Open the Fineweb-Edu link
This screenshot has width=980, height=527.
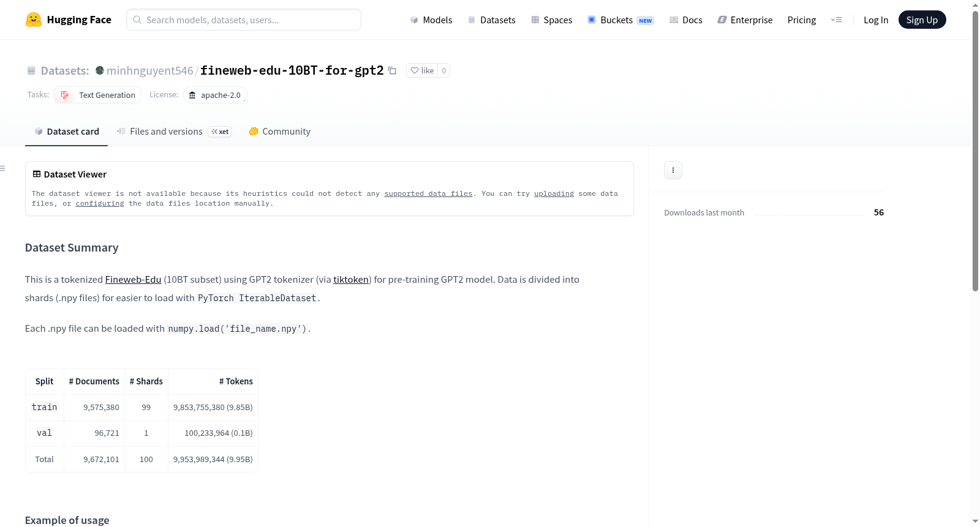(x=133, y=279)
